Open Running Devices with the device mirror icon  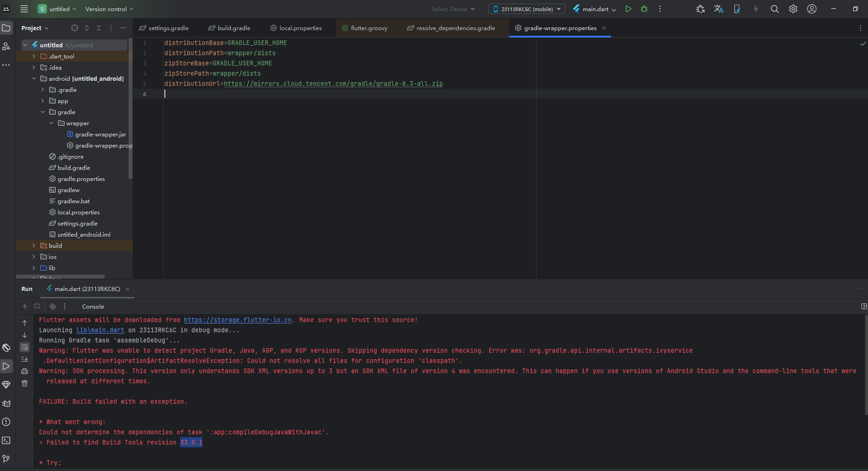[737, 9]
